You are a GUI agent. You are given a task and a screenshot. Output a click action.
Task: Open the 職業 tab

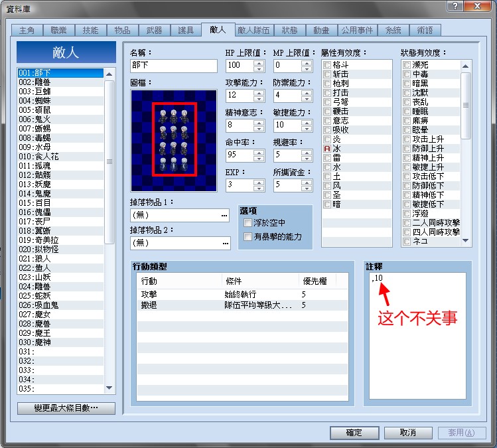click(x=58, y=31)
